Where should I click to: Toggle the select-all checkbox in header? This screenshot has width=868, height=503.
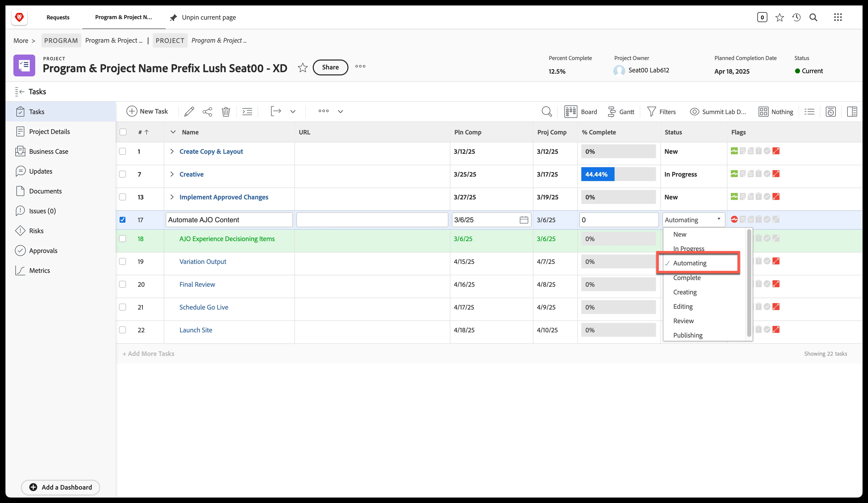123,132
